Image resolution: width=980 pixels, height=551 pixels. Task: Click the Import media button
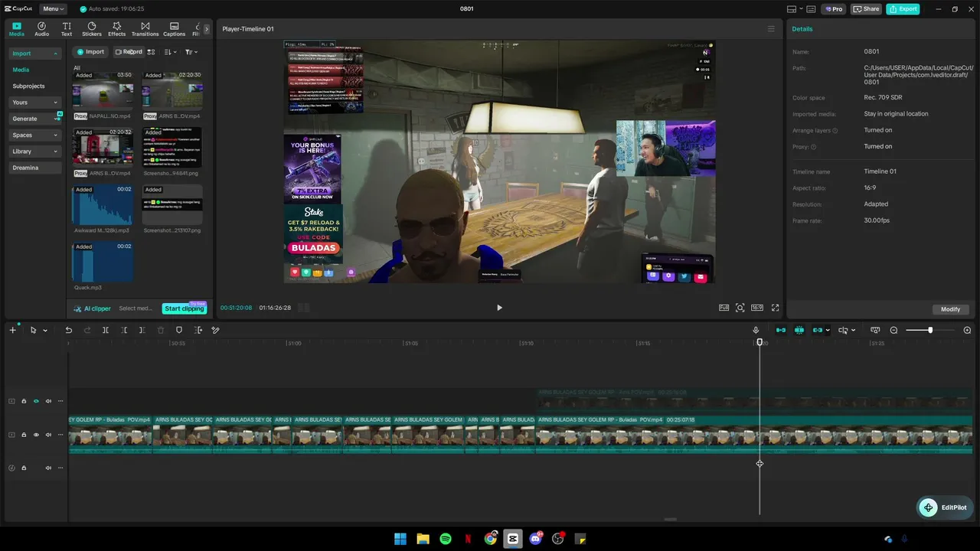pyautogui.click(x=90, y=52)
